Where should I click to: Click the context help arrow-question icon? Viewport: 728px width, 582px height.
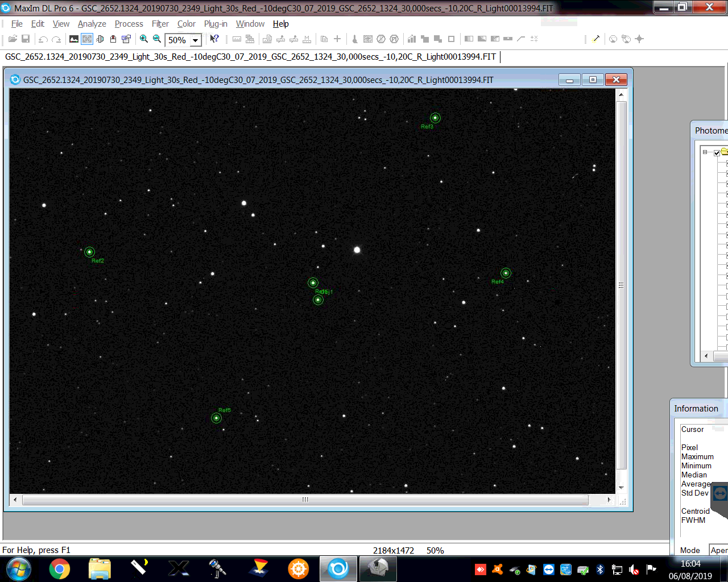[x=214, y=39]
